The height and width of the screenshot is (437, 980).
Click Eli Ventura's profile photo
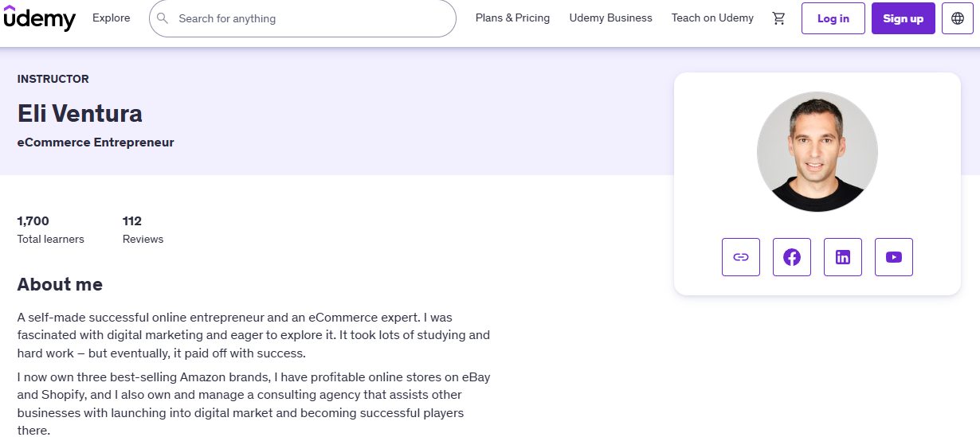coord(817,152)
